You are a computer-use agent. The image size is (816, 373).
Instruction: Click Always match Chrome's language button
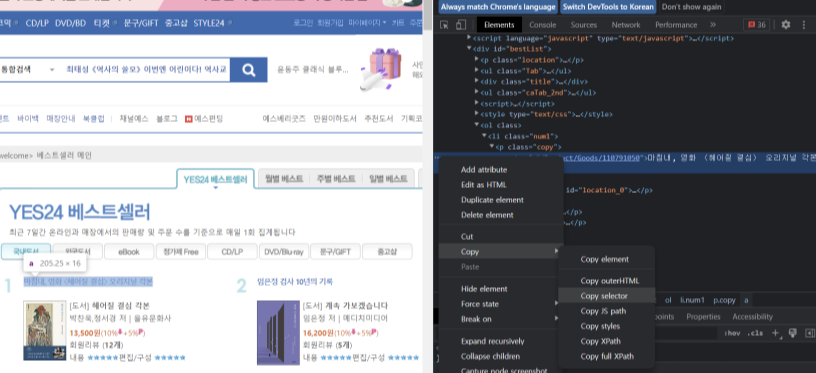pos(498,7)
